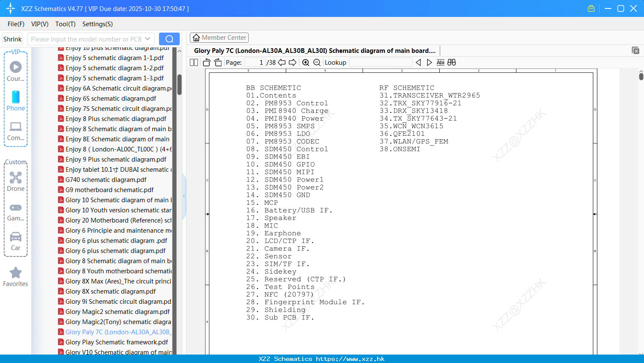Collapse the file list side panel handle

pos(184,196)
